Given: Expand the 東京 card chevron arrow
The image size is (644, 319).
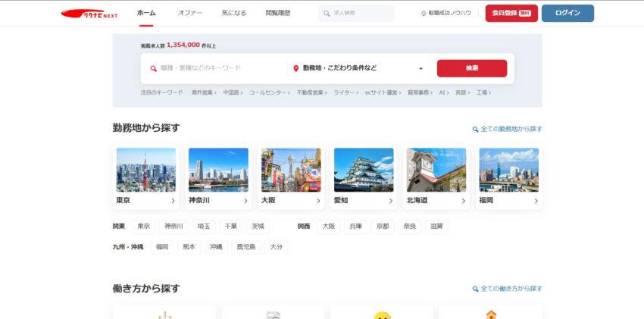Looking at the screenshot, I should point(173,201).
